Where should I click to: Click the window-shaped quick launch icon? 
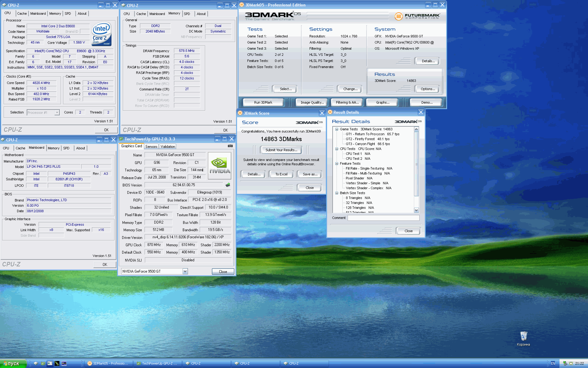click(50, 363)
